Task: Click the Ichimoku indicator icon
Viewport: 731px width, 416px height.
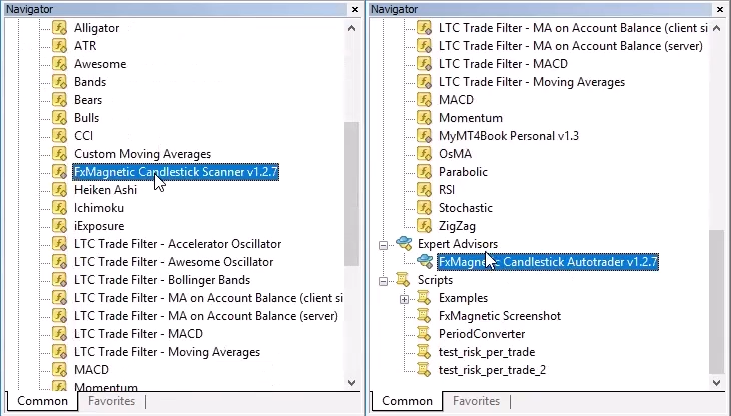Action: point(59,208)
